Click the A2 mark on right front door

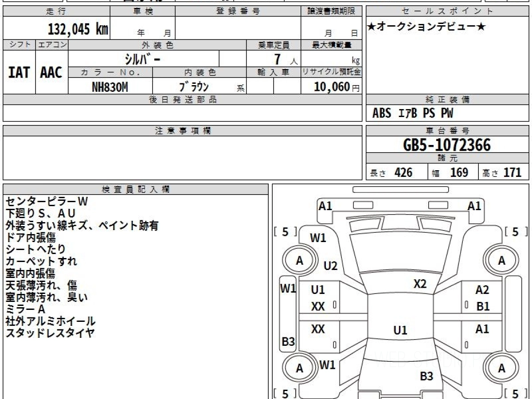click(x=482, y=290)
